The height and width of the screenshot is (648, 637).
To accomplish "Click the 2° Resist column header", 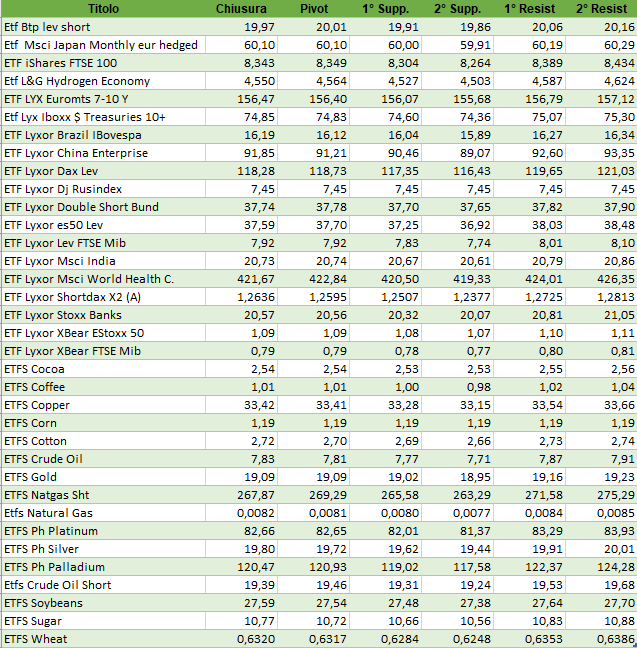I will 601,9.
